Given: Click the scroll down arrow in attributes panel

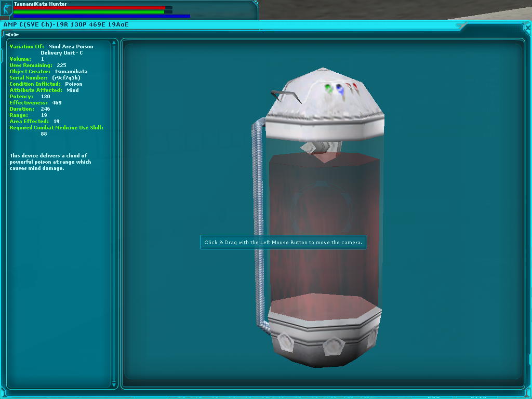Looking at the screenshot, I should (114, 384).
